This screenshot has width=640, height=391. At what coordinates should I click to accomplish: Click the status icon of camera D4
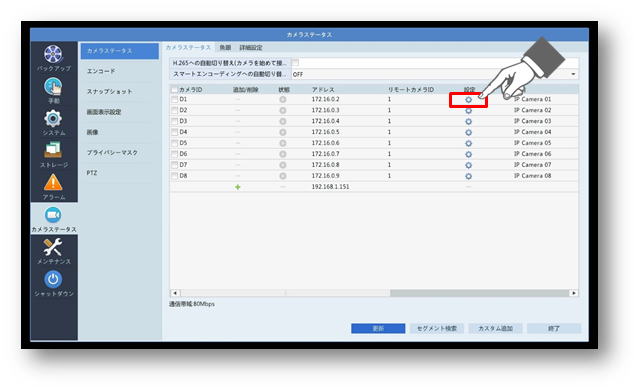point(282,133)
